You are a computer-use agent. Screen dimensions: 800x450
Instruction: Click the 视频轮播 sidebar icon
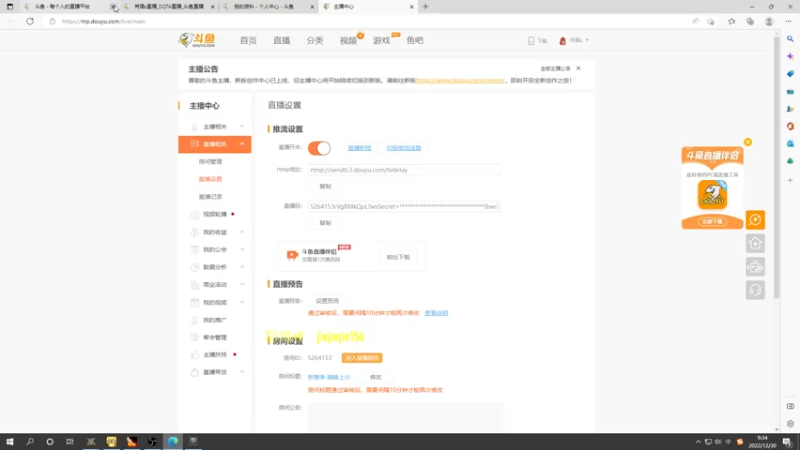(x=194, y=214)
